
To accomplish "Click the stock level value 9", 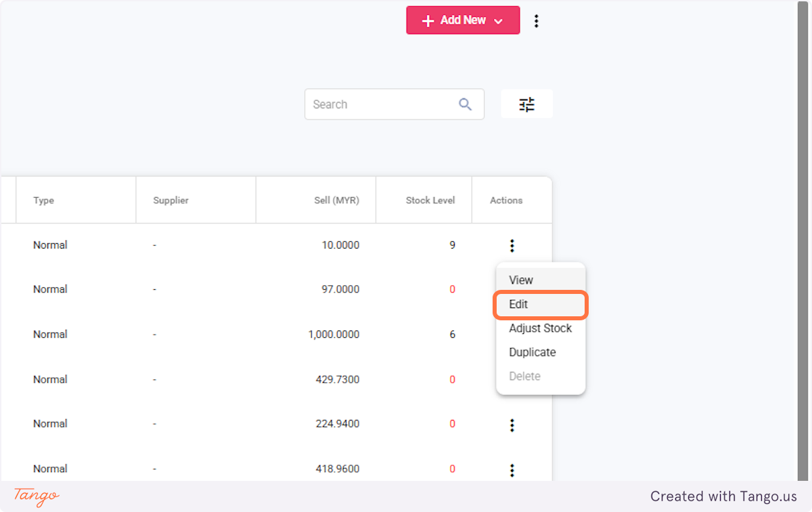I will click(453, 245).
